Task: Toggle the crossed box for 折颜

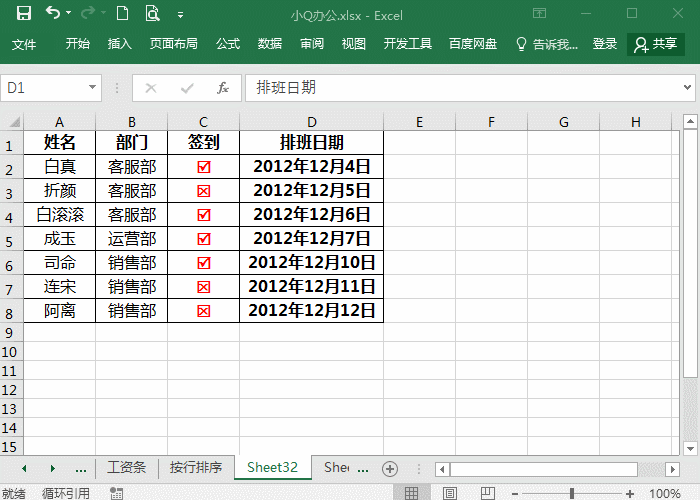Action: (204, 191)
